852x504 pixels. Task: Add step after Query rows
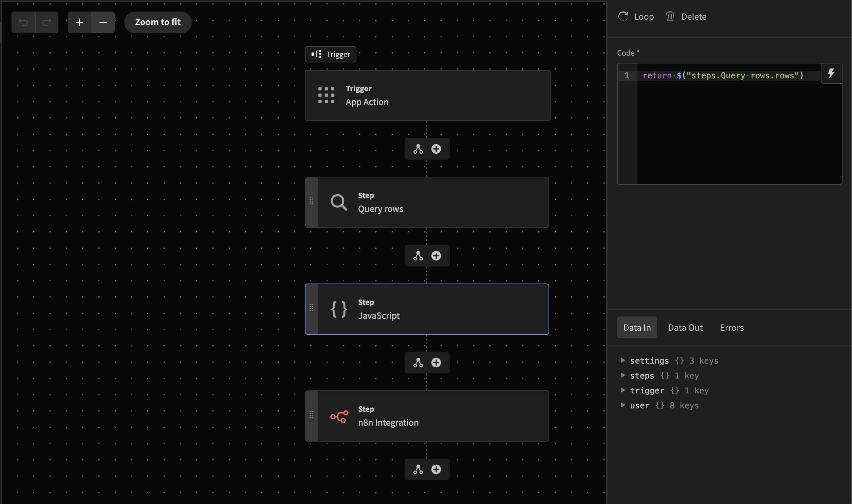436,256
